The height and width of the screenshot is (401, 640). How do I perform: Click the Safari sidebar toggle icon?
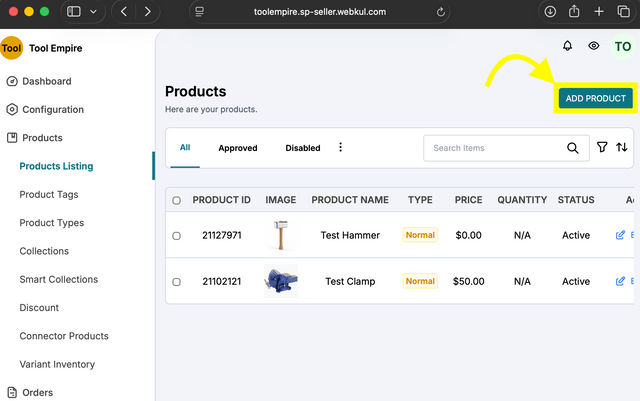(73, 11)
